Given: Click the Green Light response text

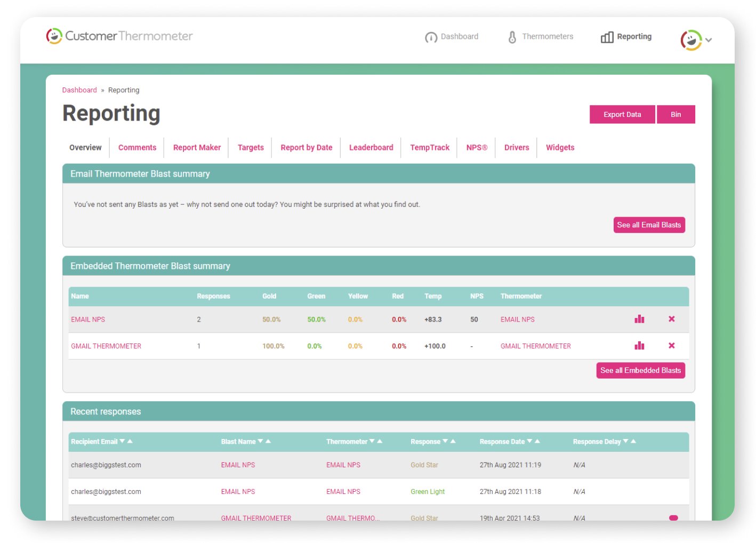Looking at the screenshot, I should coord(428,492).
